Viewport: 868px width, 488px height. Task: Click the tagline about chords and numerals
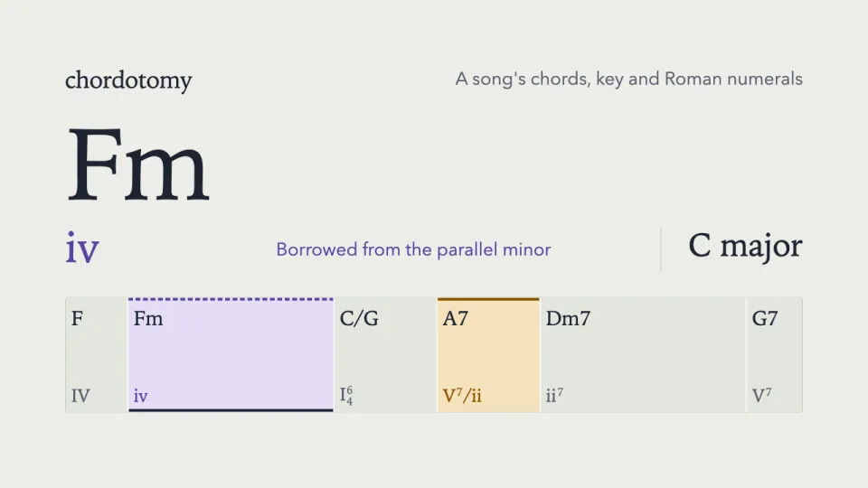click(x=629, y=80)
